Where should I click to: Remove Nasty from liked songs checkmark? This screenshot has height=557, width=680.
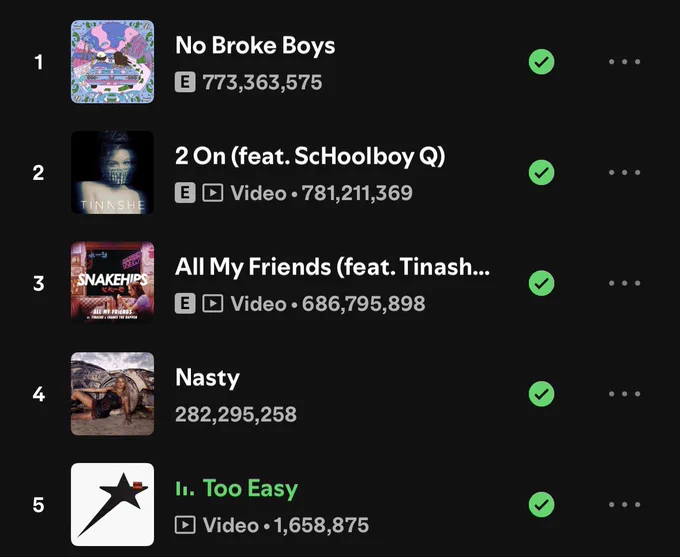coord(541,393)
